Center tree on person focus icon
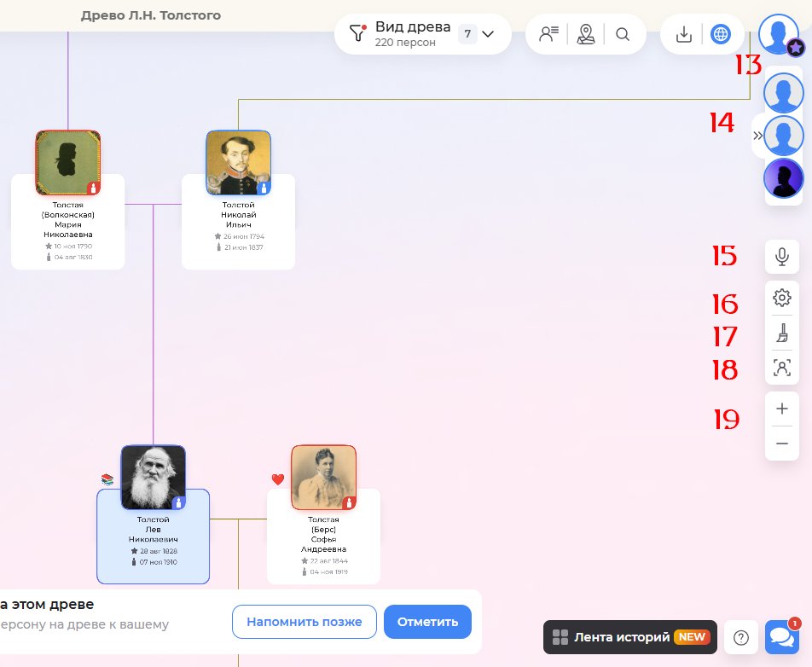The height and width of the screenshot is (667, 812). (x=781, y=368)
